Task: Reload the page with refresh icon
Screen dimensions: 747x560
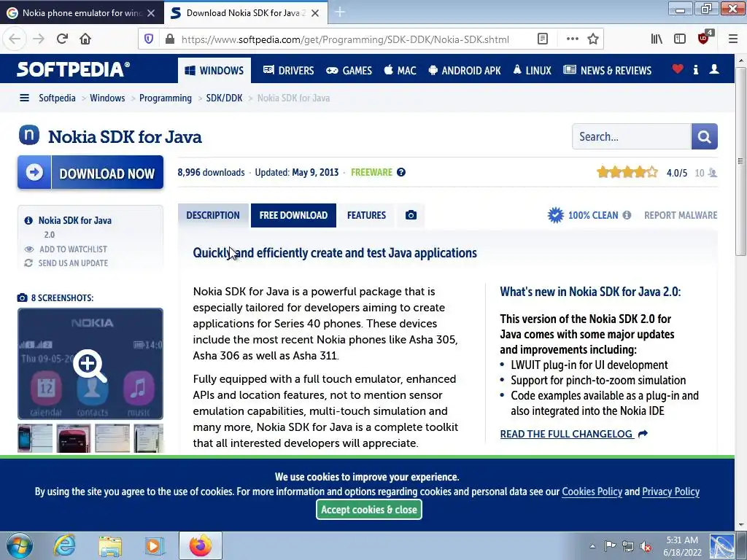Action: [62, 39]
